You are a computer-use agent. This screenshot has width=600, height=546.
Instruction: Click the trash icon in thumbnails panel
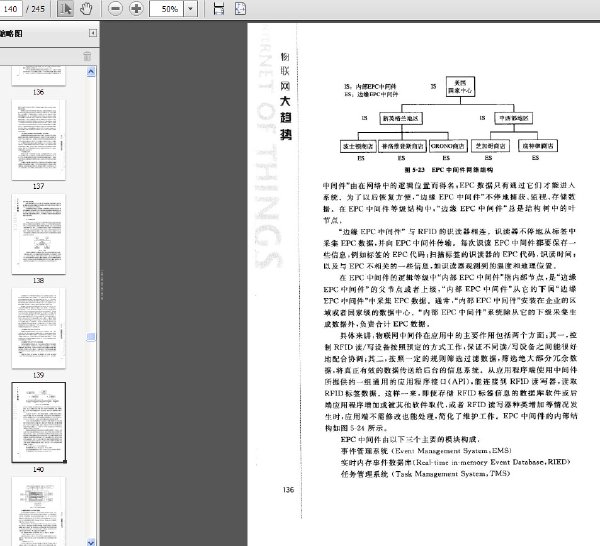coord(87,56)
